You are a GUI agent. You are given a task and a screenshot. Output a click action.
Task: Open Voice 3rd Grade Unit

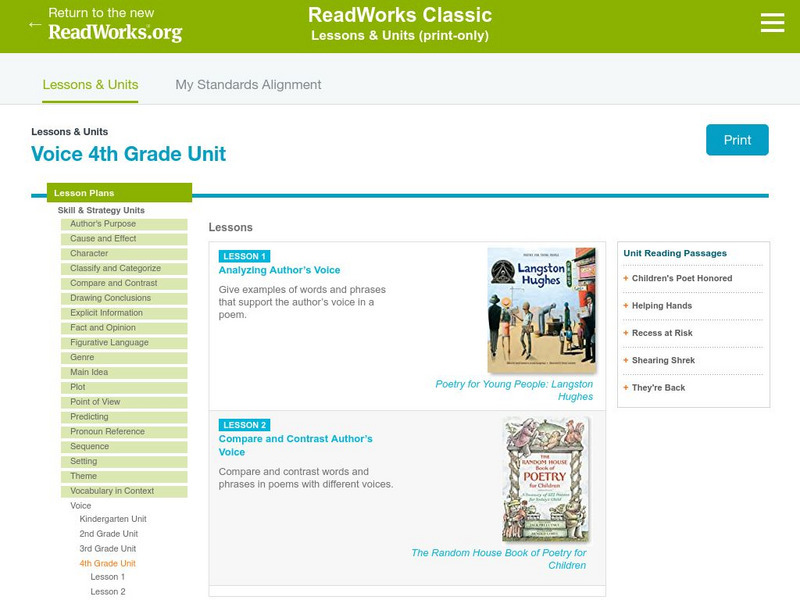[108, 548]
